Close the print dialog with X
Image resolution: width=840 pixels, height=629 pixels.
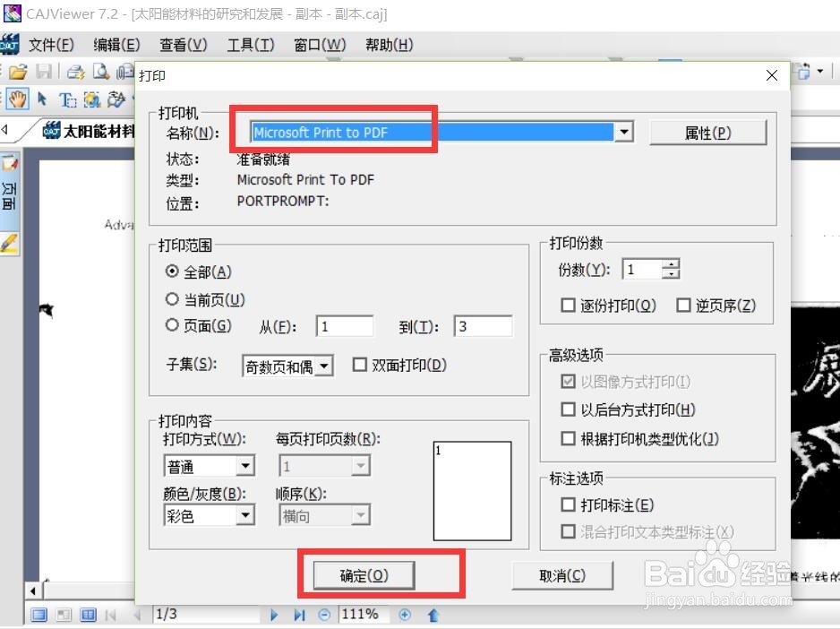pos(771,75)
